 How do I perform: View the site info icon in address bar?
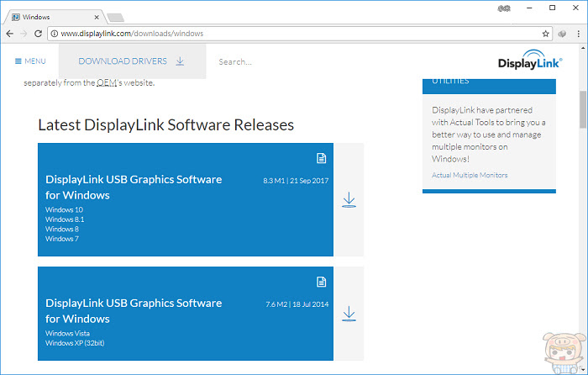coord(55,34)
